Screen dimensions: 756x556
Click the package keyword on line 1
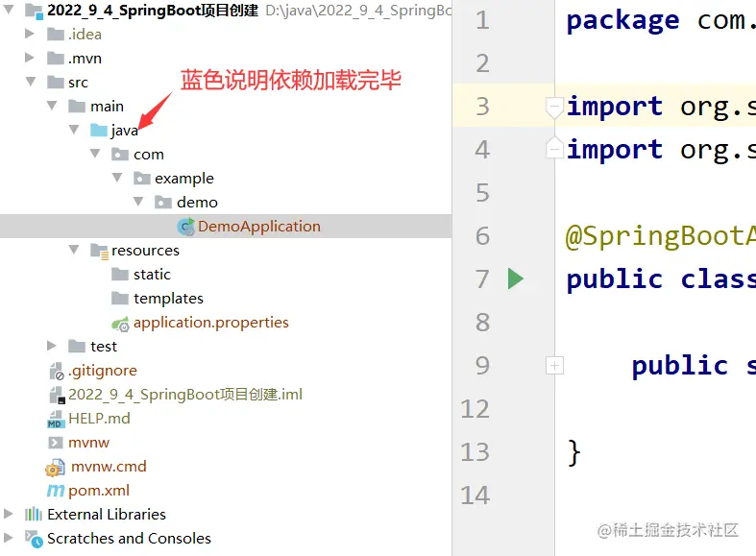click(x=622, y=21)
